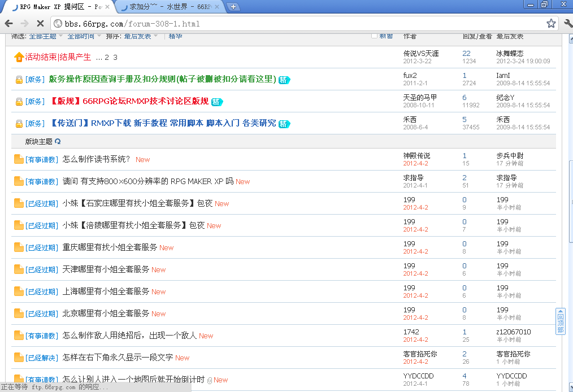This screenshot has width=573, height=392.
Task: Open last poster 步兵中尉's profile
Action: coord(510,156)
